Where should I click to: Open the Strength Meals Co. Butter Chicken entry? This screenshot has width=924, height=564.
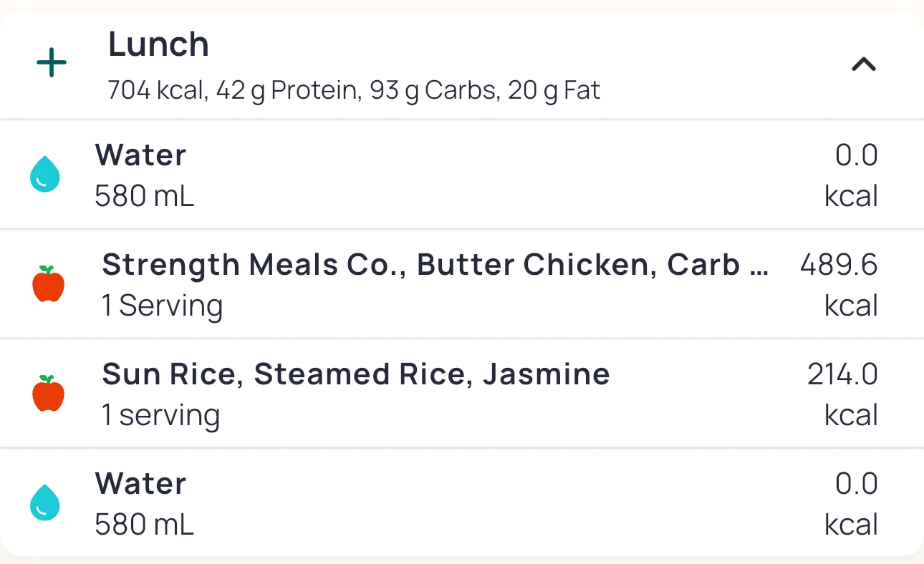(x=434, y=265)
